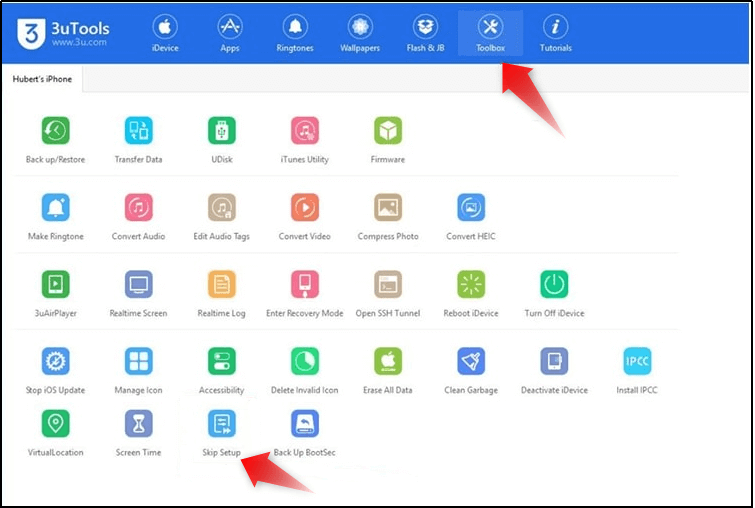Click the Erase All Data icon
This screenshot has height=508, width=755.
coord(388,361)
